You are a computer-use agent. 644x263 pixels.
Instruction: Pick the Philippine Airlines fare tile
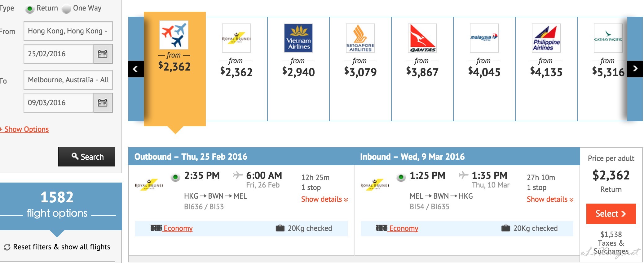546,69
